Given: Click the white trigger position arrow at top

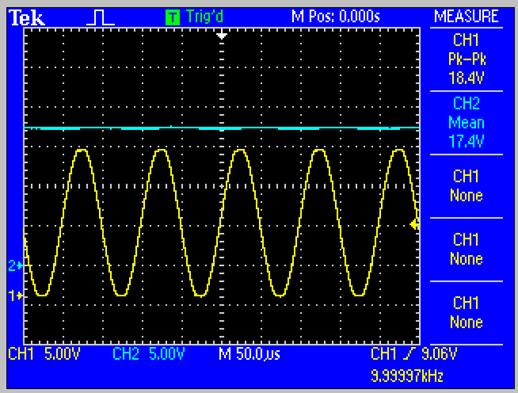Looking at the screenshot, I should click(x=222, y=35).
